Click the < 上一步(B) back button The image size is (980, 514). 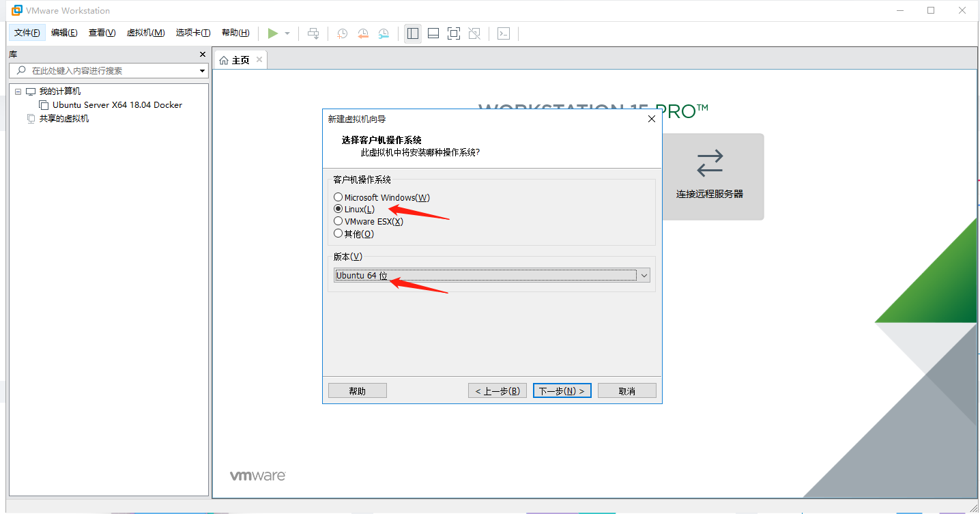[498, 390]
